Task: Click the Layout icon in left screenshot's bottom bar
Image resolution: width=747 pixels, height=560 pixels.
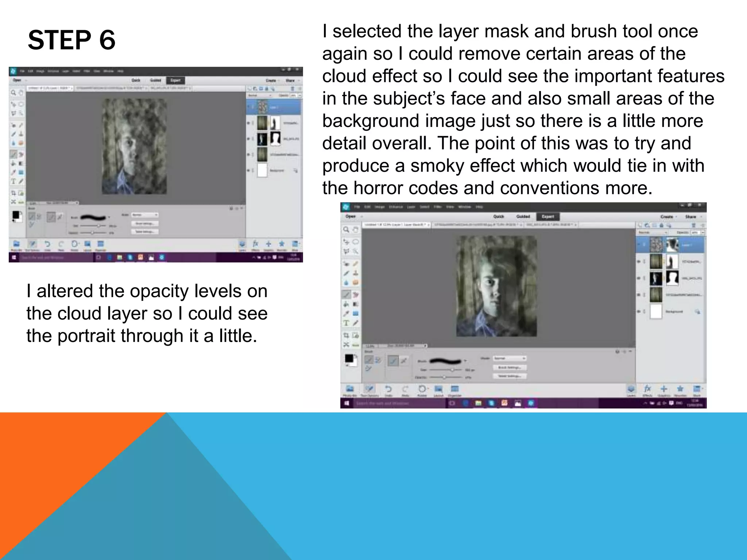Action: (88, 244)
